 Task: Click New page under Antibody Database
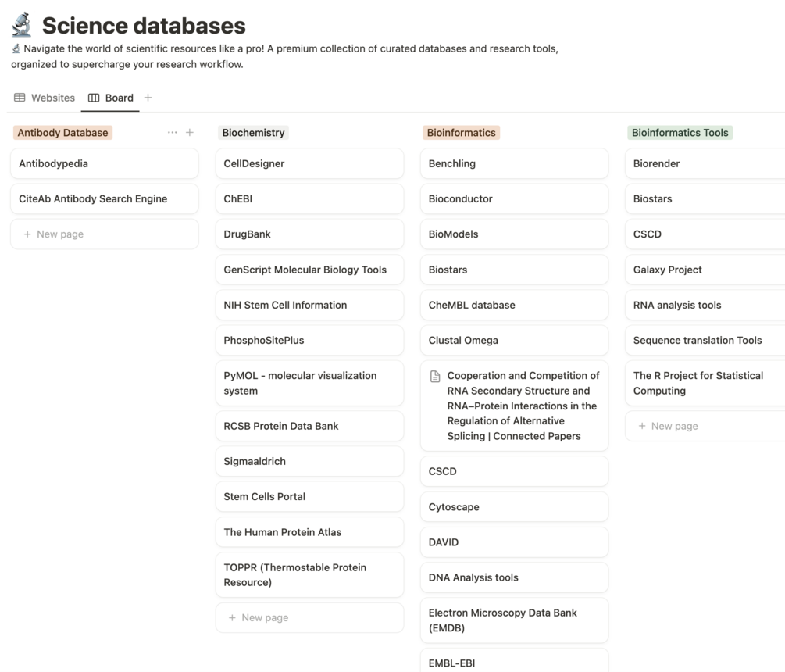(105, 234)
